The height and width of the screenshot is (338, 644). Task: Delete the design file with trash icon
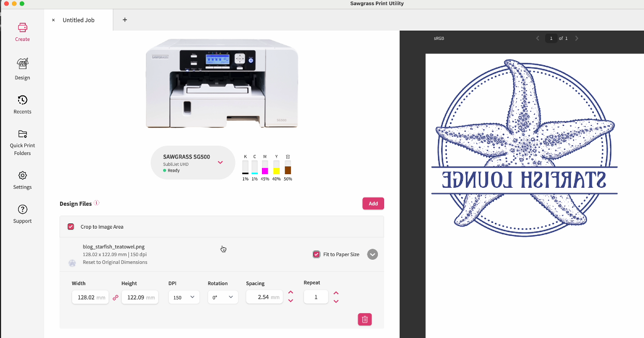[364, 319]
